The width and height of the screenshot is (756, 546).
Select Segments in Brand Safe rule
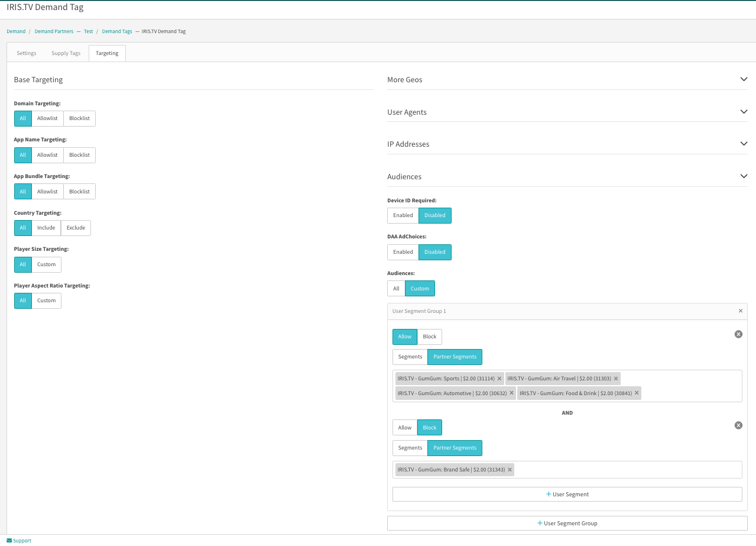coord(410,448)
